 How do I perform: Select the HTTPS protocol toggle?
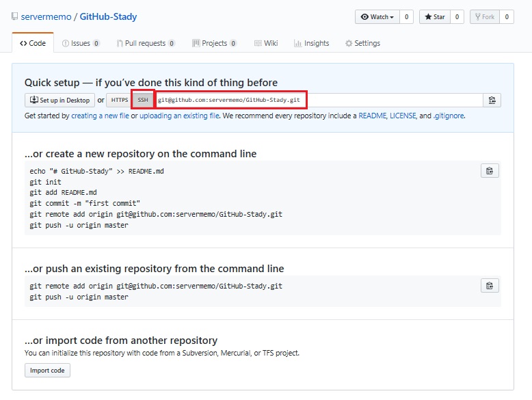[x=120, y=100]
